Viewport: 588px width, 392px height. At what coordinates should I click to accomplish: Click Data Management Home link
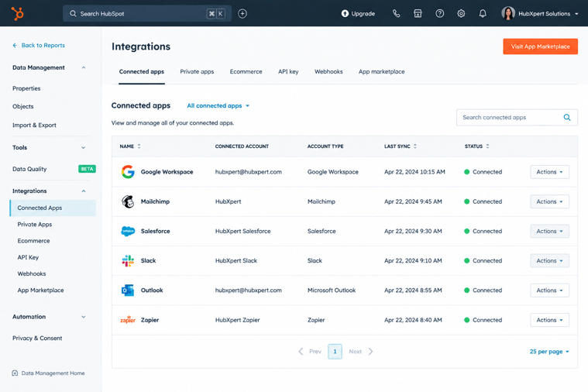(x=53, y=373)
